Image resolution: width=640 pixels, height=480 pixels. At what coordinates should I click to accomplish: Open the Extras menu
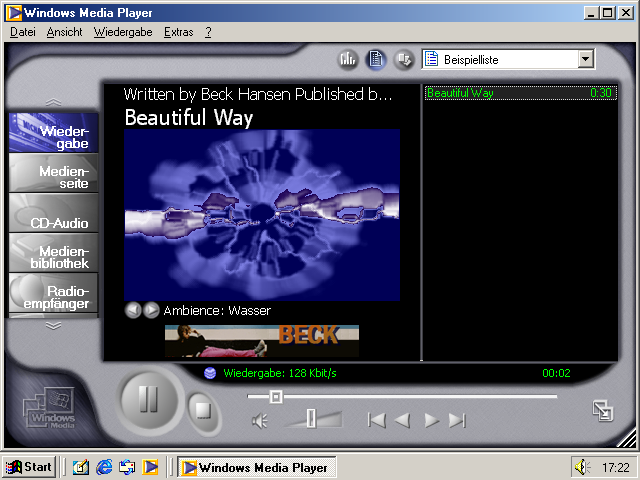178,32
